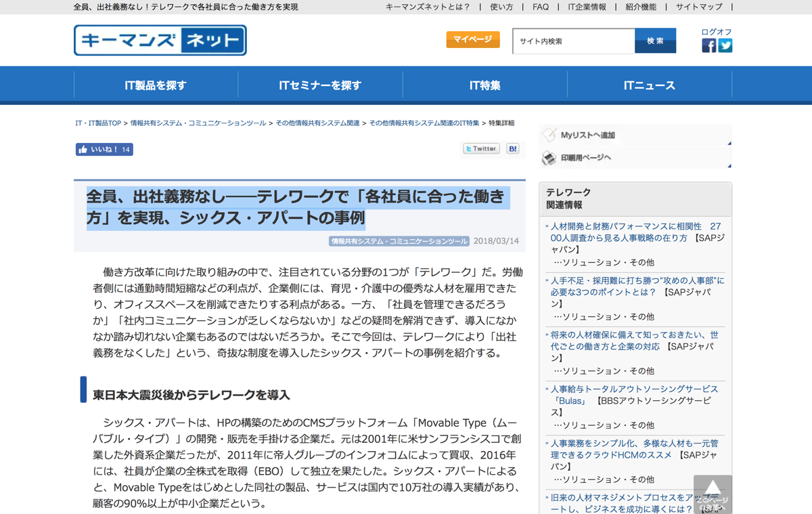Jump back using the page-top arrow
812x514 pixels.
pyautogui.click(x=713, y=494)
